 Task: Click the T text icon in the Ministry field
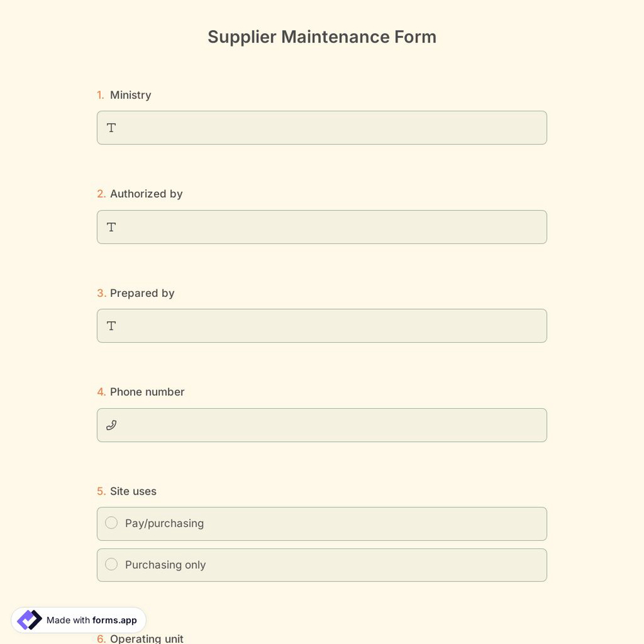pyautogui.click(x=111, y=128)
